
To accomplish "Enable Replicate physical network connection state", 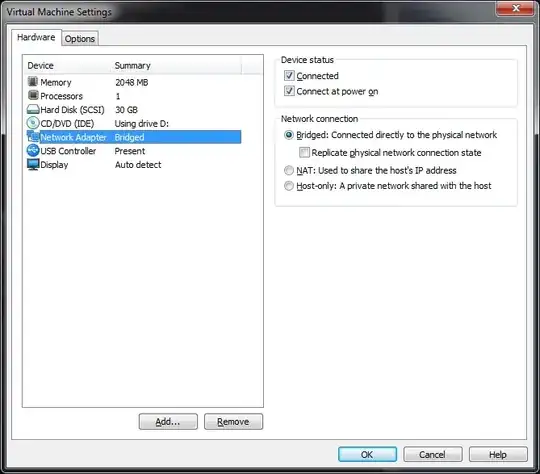I will click(x=304, y=152).
